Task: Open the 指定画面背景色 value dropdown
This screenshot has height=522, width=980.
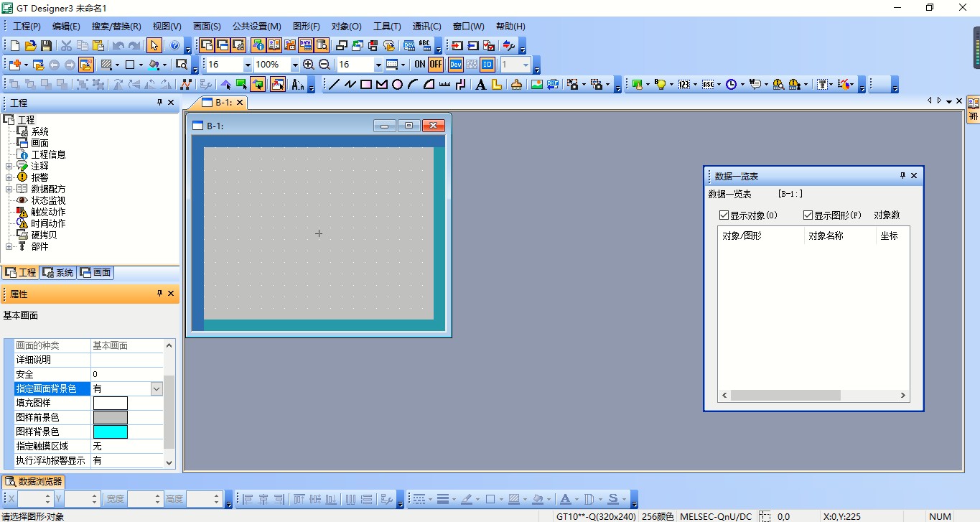Action: (x=157, y=388)
